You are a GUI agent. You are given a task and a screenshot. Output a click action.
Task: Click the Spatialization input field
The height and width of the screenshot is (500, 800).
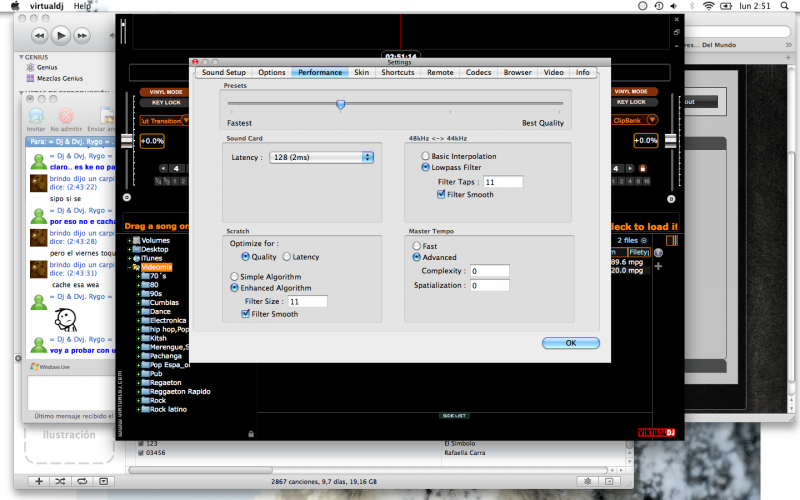(489, 285)
